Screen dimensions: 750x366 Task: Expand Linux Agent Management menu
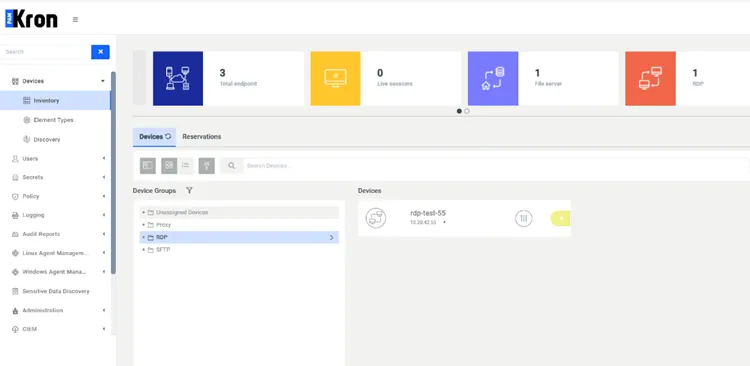(55, 253)
